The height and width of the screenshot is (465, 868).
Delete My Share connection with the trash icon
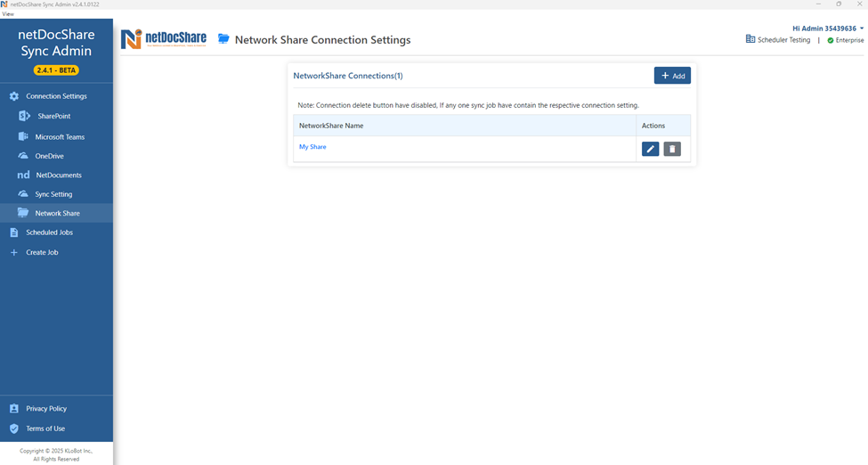click(x=672, y=149)
